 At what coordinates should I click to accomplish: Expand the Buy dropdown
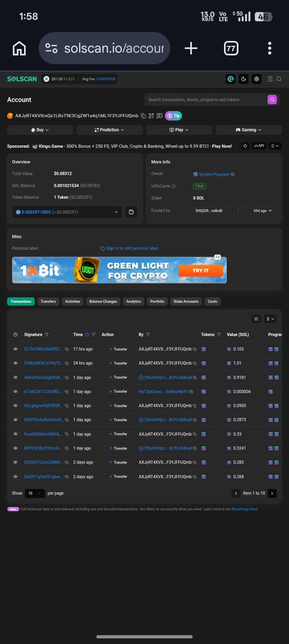click(x=40, y=130)
